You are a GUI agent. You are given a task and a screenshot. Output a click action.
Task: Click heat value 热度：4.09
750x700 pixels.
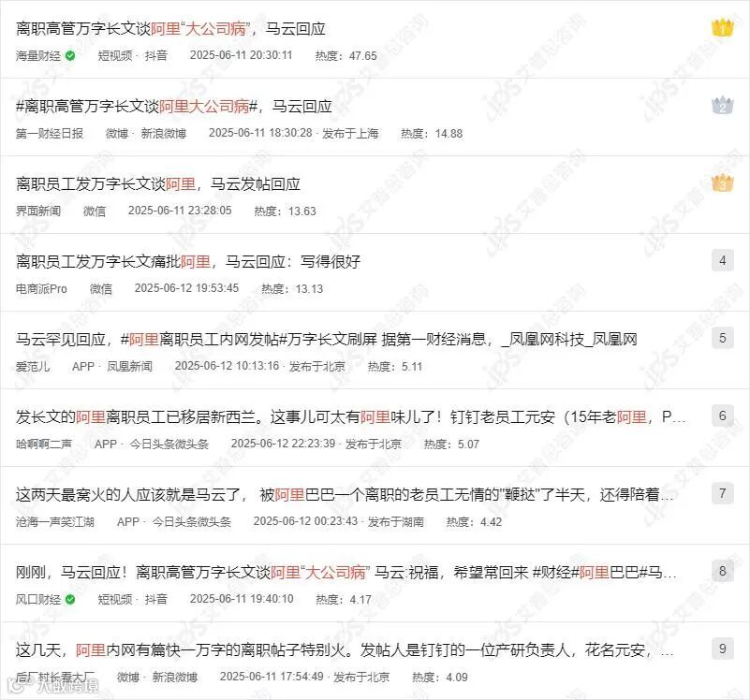[440, 677]
